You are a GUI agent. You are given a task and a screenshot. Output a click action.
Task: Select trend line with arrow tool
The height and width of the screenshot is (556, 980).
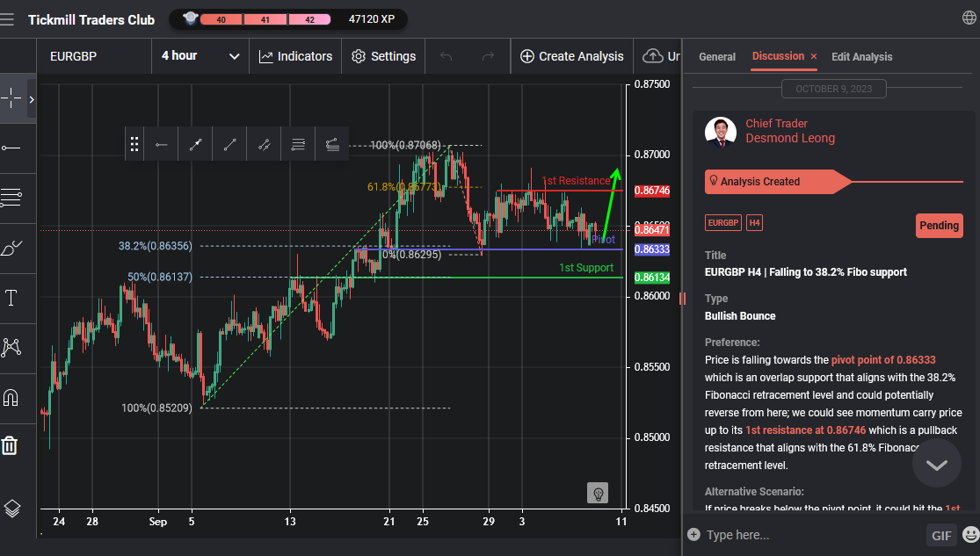click(x=196, y=144)
